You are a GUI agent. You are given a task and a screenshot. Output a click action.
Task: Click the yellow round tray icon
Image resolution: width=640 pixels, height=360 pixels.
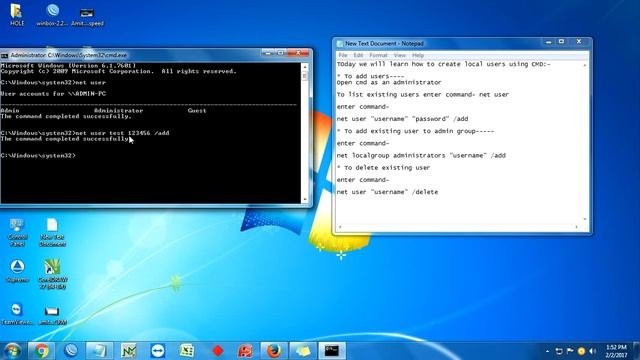pos(581,351)
